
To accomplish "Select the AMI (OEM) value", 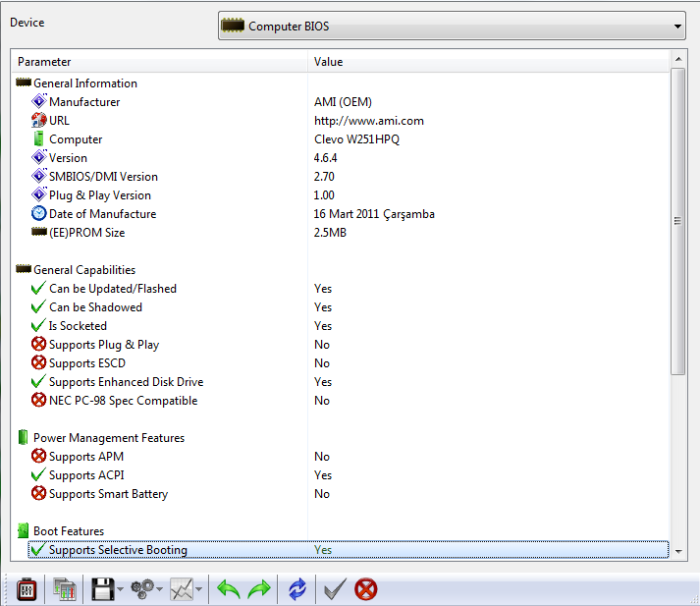I will pyautogui.click(x=343, y=102).
